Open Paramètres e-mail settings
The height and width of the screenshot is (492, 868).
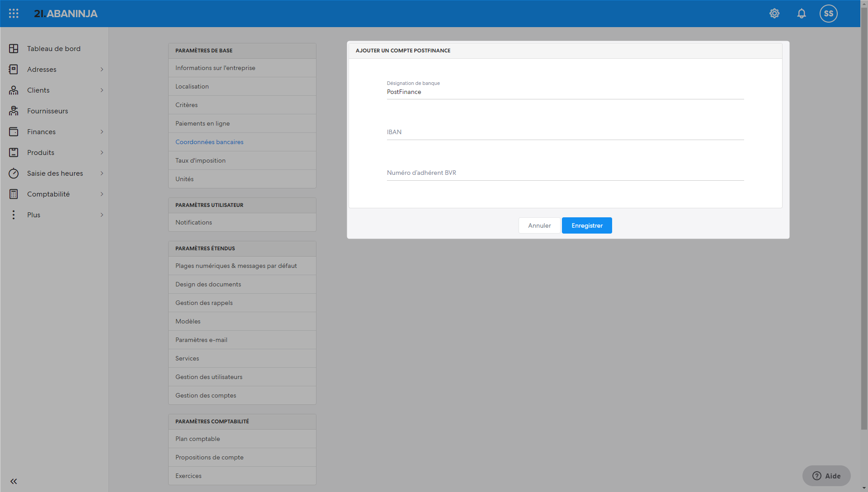pyautogui.click(x=242, y=340)
